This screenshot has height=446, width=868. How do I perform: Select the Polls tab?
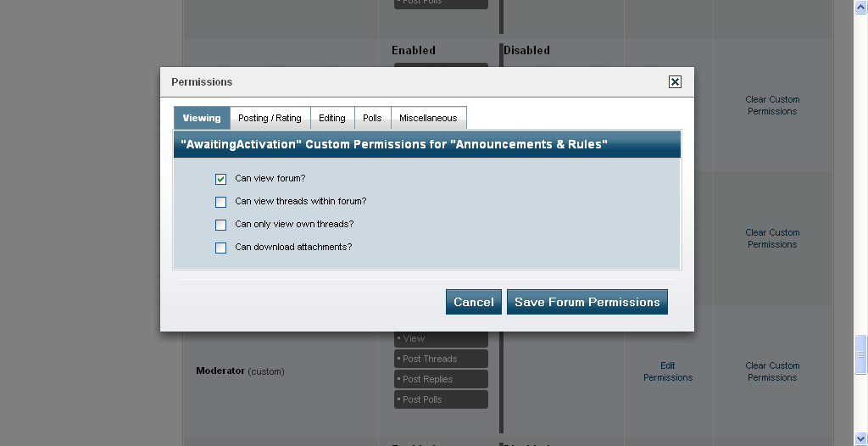(x=372, y=118)
